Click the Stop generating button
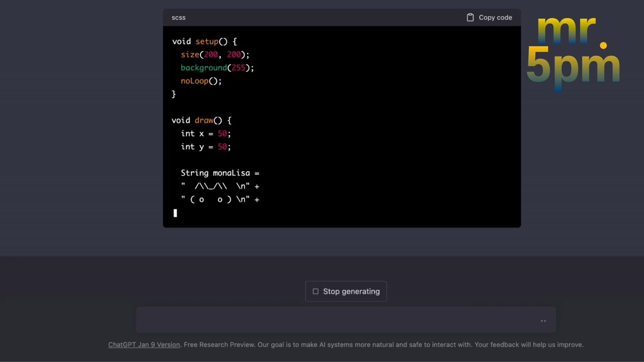The image size is (644, 362). tap(346, 291)
